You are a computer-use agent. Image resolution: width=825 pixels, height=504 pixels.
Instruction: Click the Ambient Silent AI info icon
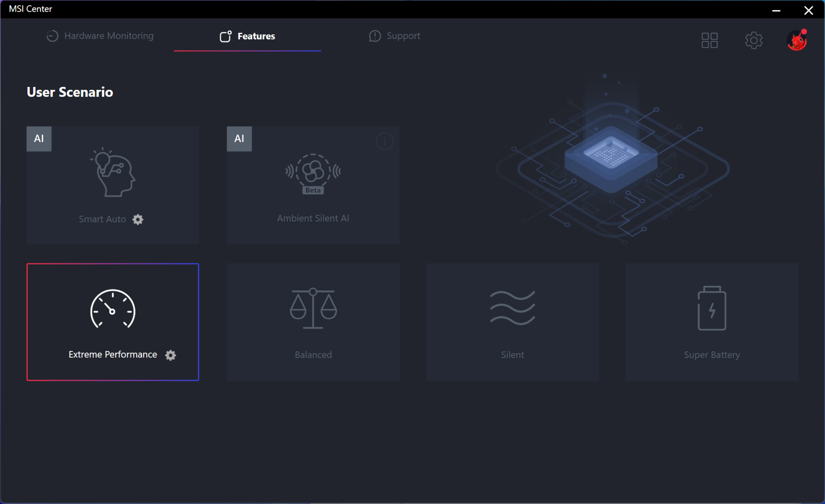pyautogui.click(x=384, y=141)
